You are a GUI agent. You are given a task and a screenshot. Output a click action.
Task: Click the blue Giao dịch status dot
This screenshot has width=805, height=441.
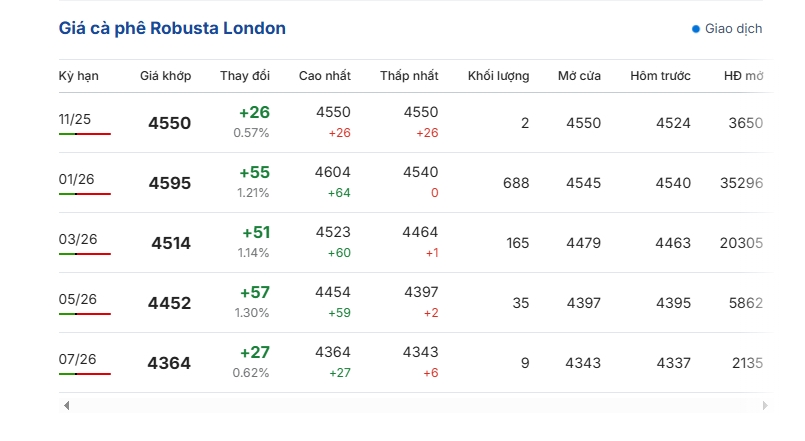(696, 29)
